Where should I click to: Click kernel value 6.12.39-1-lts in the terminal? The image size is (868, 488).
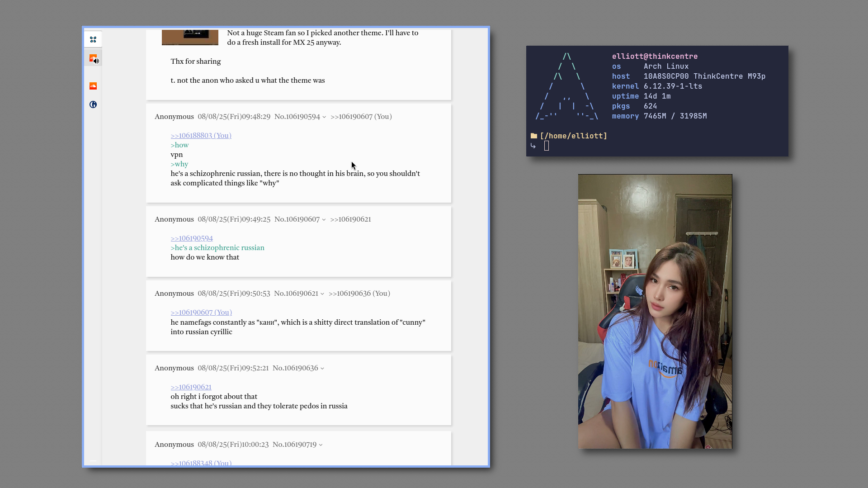tap(673, 86)
